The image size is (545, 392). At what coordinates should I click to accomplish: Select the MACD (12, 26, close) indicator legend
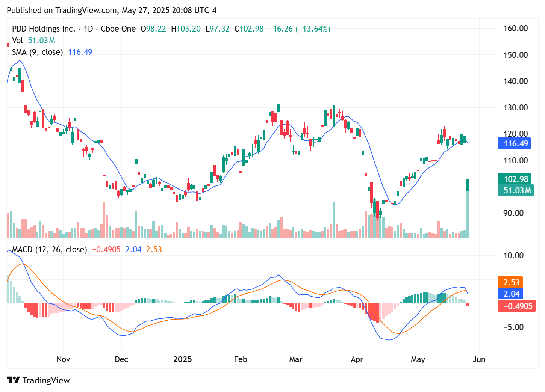[x=49, y=249]
